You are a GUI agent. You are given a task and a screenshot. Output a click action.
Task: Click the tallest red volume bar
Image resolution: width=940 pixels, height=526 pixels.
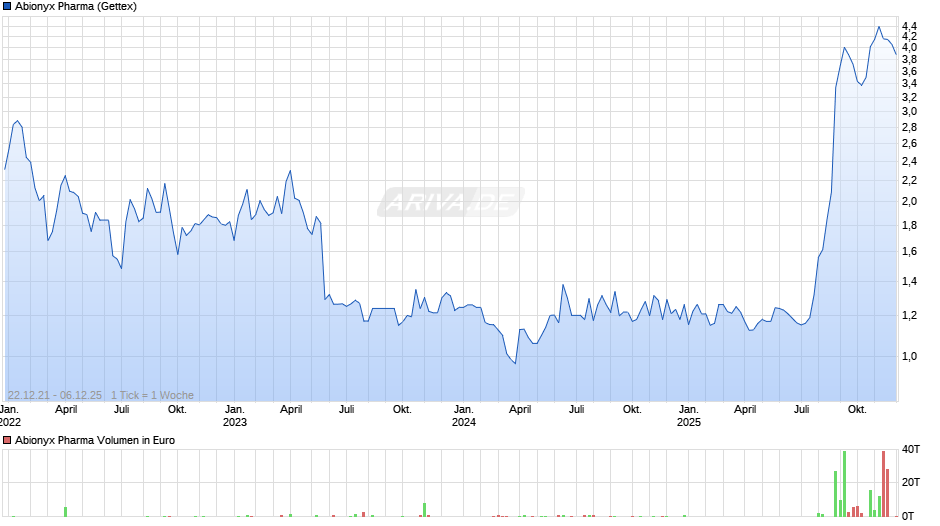883,483
